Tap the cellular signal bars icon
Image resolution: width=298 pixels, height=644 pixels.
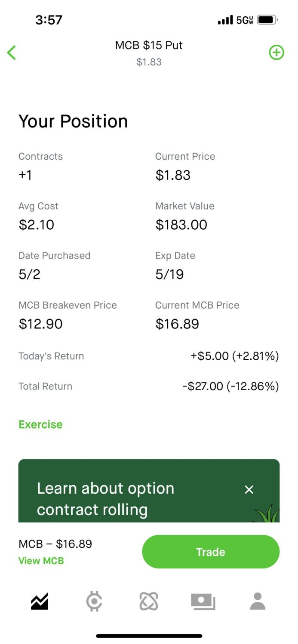tap(225, 20)
